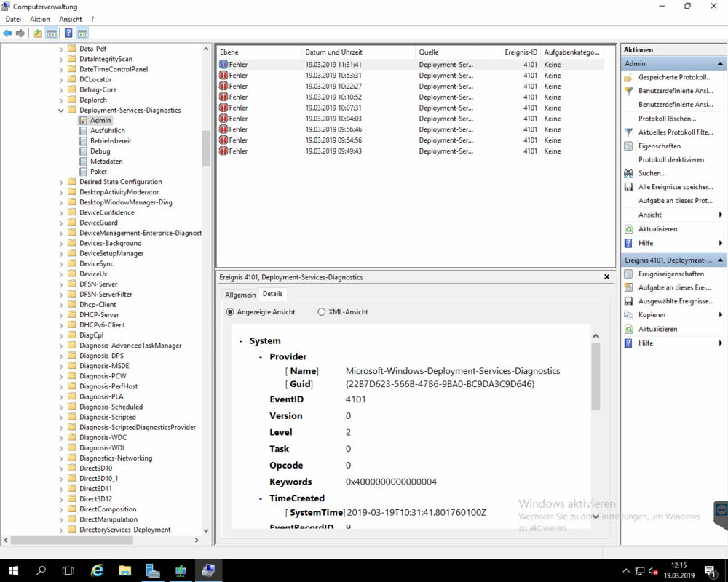This screenshot has width=728, height=582.
Task: Expand the Desired State Configuration folder
Action: pos(61,182)
